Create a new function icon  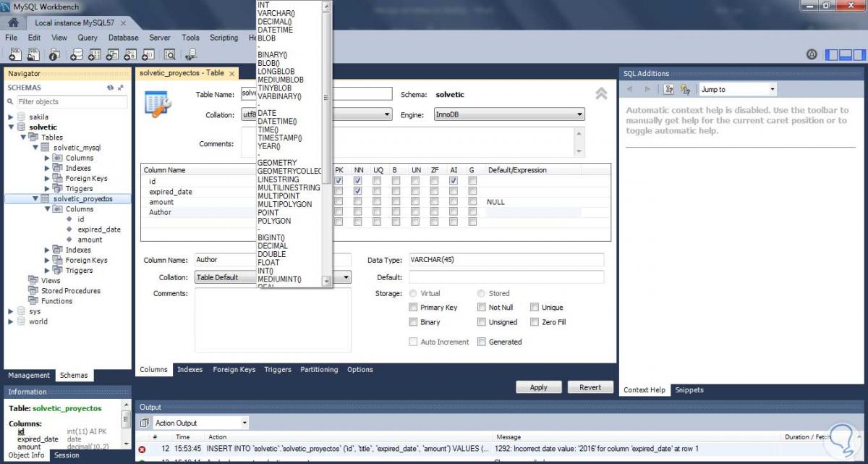coord(149,54)
